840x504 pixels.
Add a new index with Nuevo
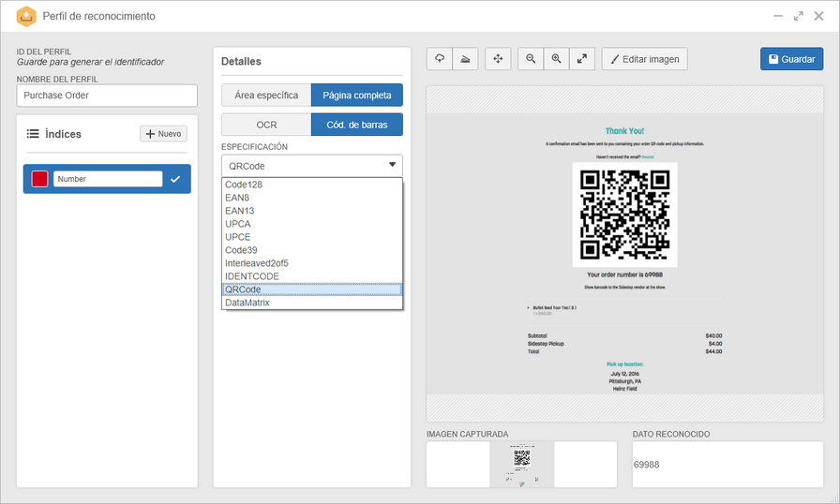(x=163, y=134)
